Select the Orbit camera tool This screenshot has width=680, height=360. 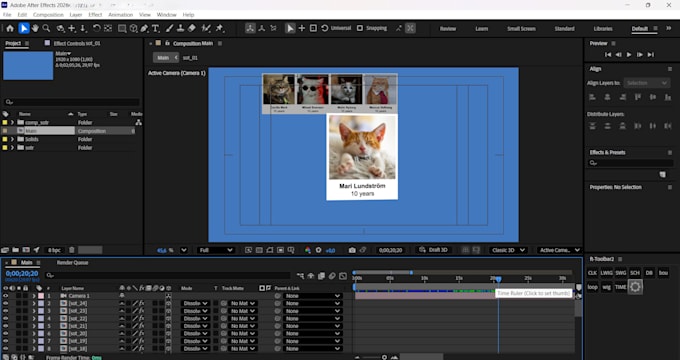click(x=61, y=29)
